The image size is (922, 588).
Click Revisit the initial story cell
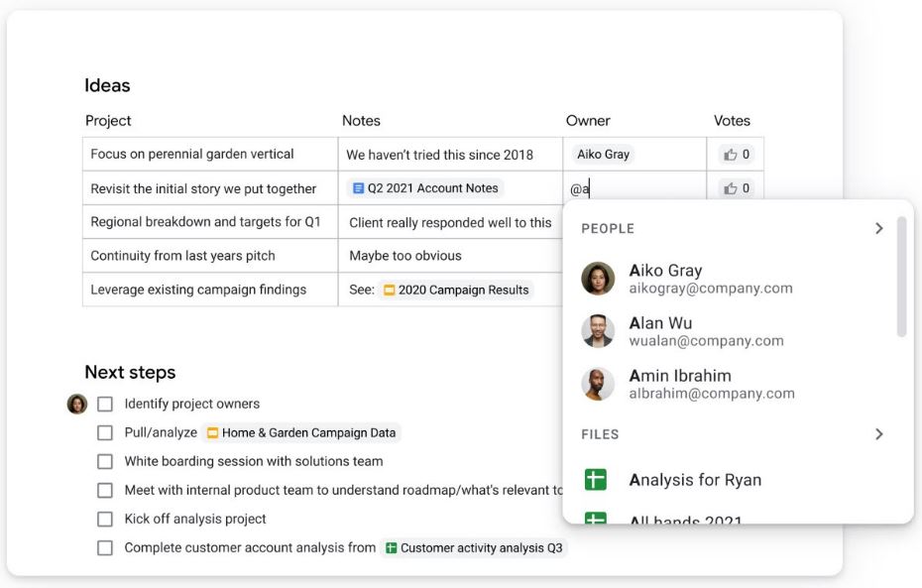point(210,188)
